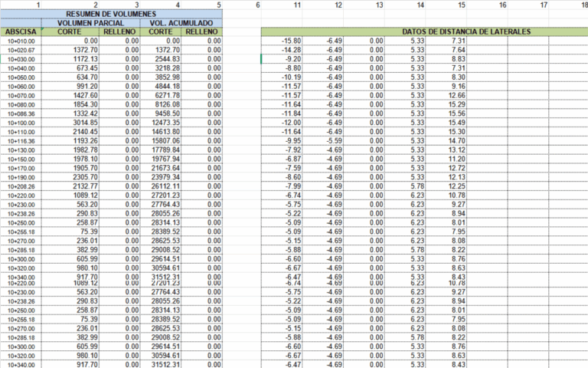
Task: Select abscisa cell 10+190.00
Action: coord(21,177)
